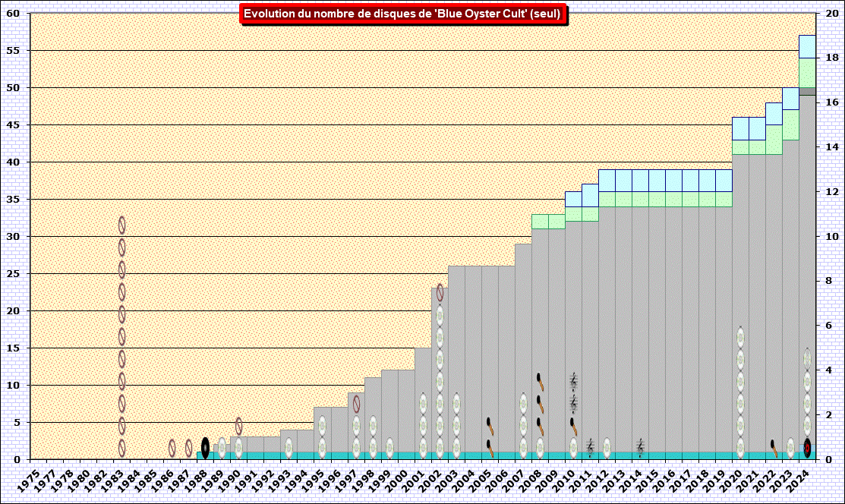This screenshot has height=504, width=845.
Task: Click the crossed-out disc atop the 2002 stack
Action: pyautogui.click(x=440, y=293)
